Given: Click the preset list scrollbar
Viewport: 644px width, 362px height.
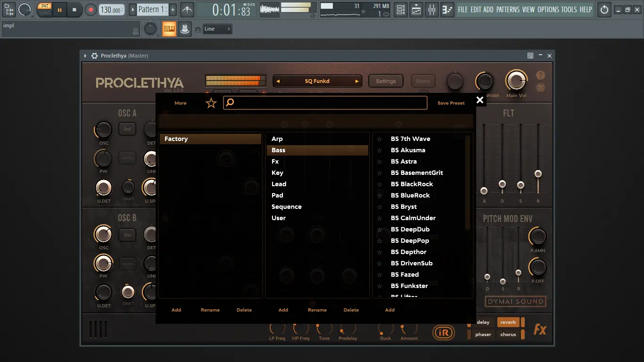Looking at the screenshot, I should [468, 183].
